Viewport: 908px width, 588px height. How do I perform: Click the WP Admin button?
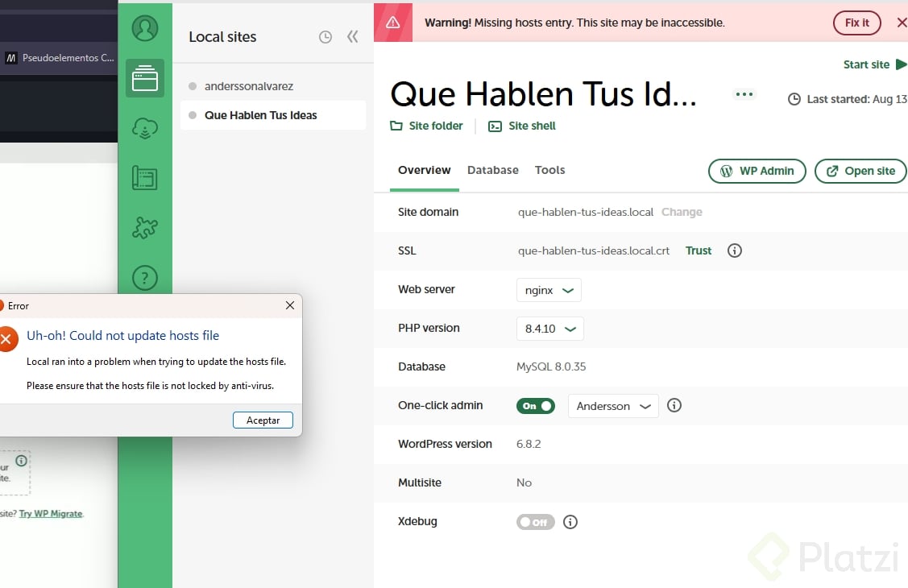[757, 171]
